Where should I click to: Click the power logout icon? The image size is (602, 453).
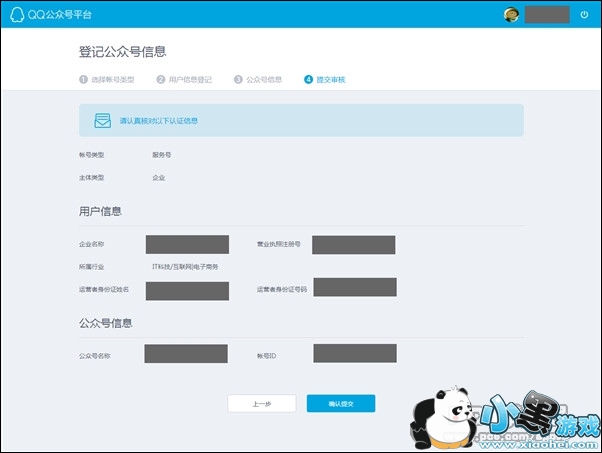coord(584,14)
